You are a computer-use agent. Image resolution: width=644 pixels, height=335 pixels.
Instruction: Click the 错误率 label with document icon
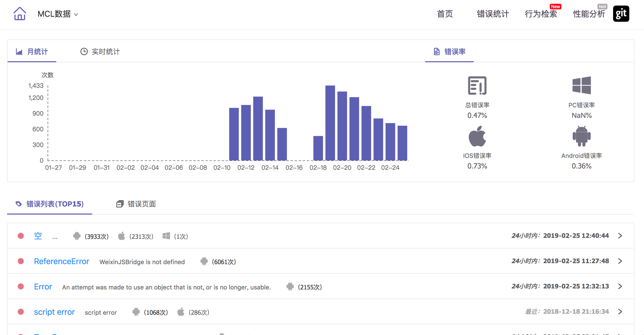pos(455,52)
